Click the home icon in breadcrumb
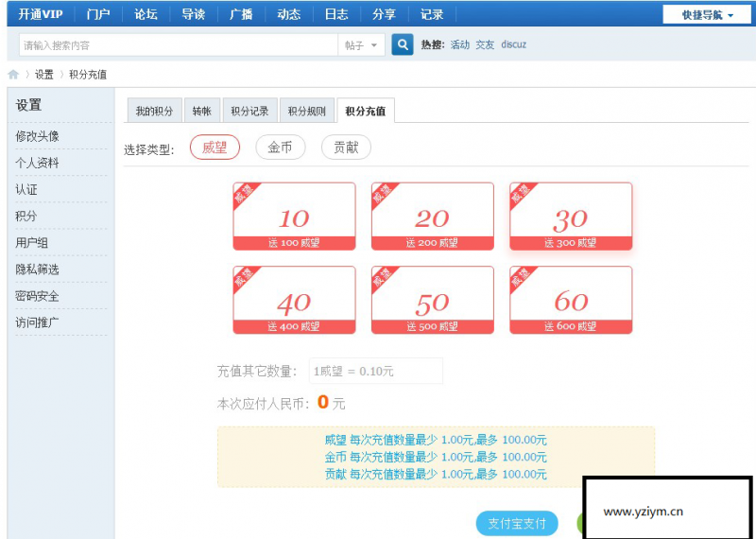 13,75
